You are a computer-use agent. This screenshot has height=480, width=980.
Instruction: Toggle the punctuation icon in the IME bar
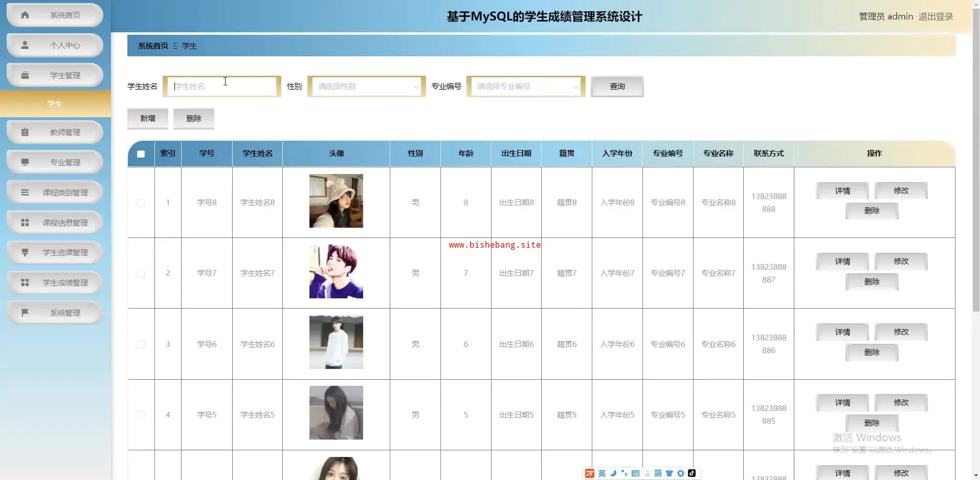coord(624,473)
